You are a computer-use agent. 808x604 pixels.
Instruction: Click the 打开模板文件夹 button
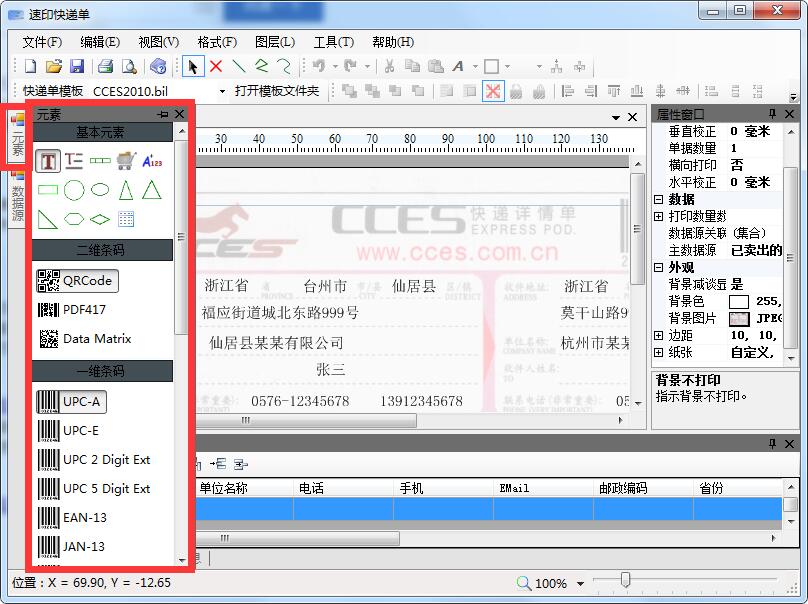tap(277, 91)
